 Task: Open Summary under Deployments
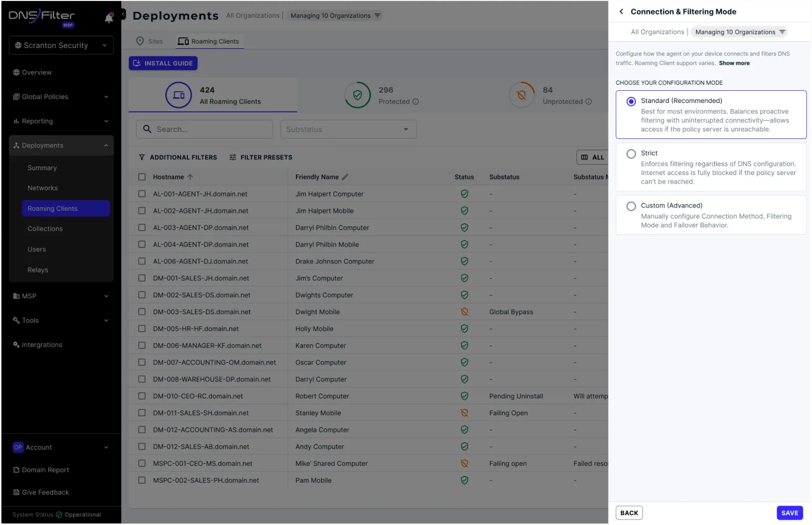tap(42, 168)
